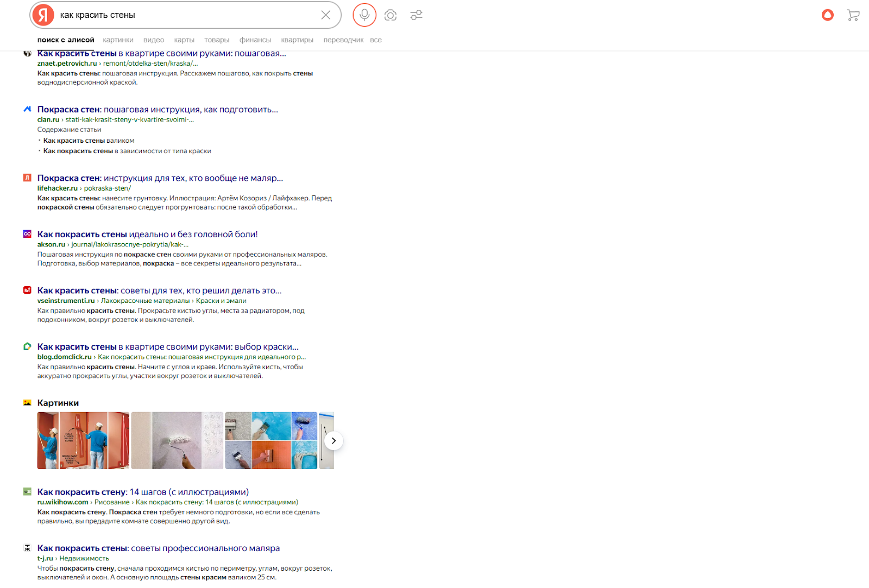Click the lifehacker.ru favicon
The height and width of the screenshot is (588, 869).
pos(27,178)
